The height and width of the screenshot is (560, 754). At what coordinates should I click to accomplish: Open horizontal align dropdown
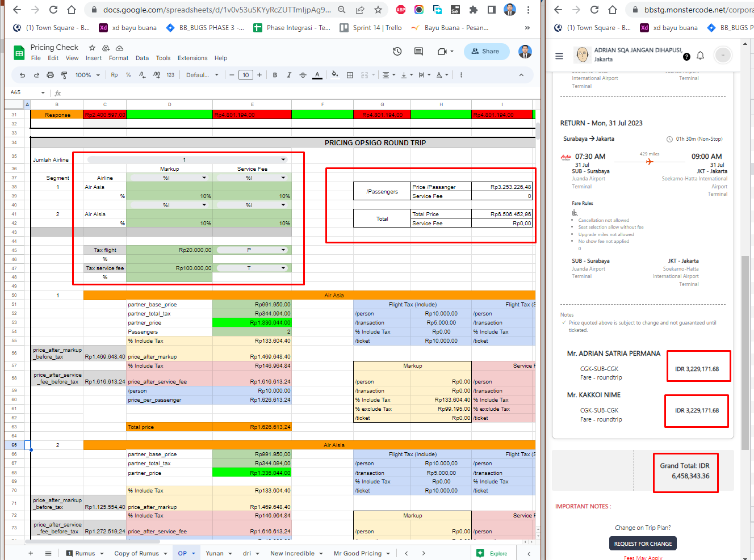pyautogui.click(x=389, y=75)
